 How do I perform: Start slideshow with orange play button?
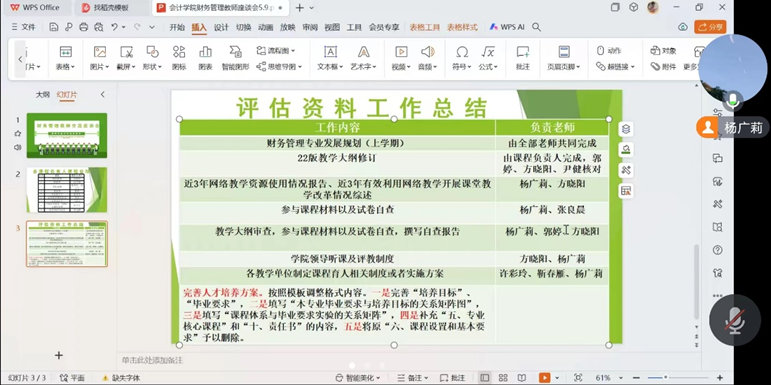(x=544, y=378)
